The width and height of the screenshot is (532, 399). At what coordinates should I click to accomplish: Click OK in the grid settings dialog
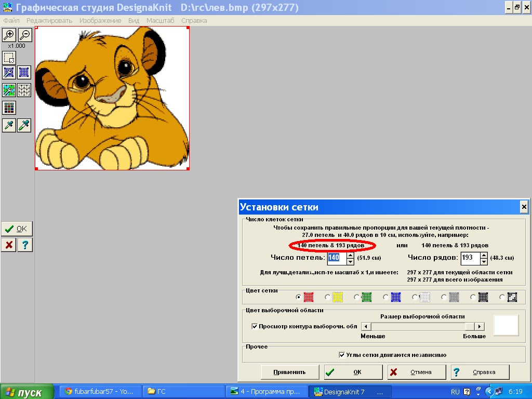(x=353, y=372)
